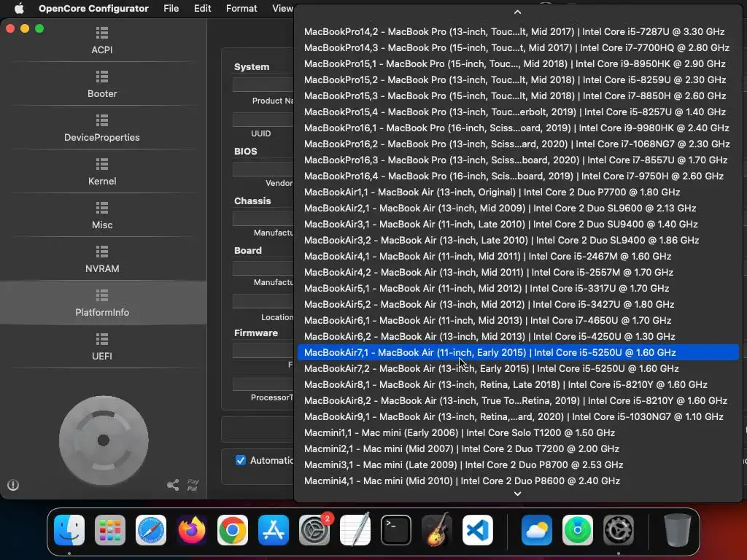Select MacBookPro14,3 model entry
The width and height of the screenshot is (747, 560).
coord(518,47)
